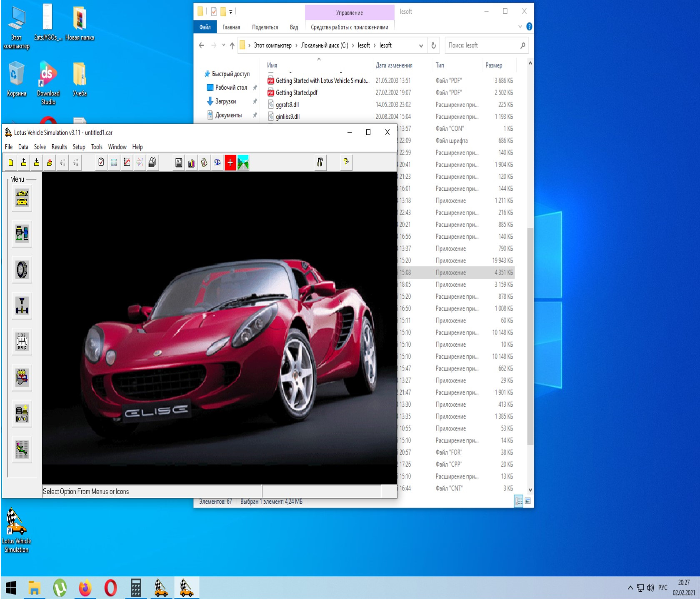Click the red plus toolbar icon
The image size is (700, 600).
230,162
